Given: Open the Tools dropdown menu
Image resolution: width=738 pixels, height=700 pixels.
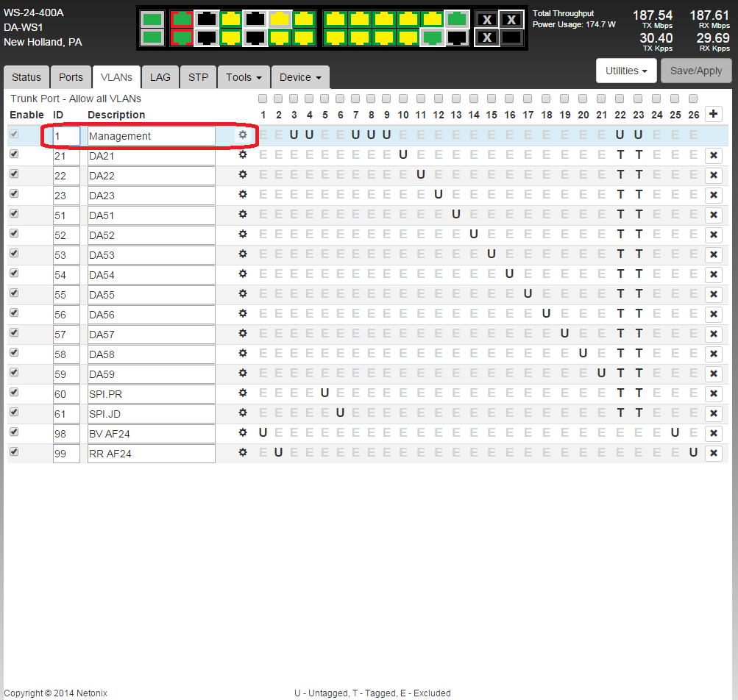Looking at the screenshot, I should [x=244, y=77].
